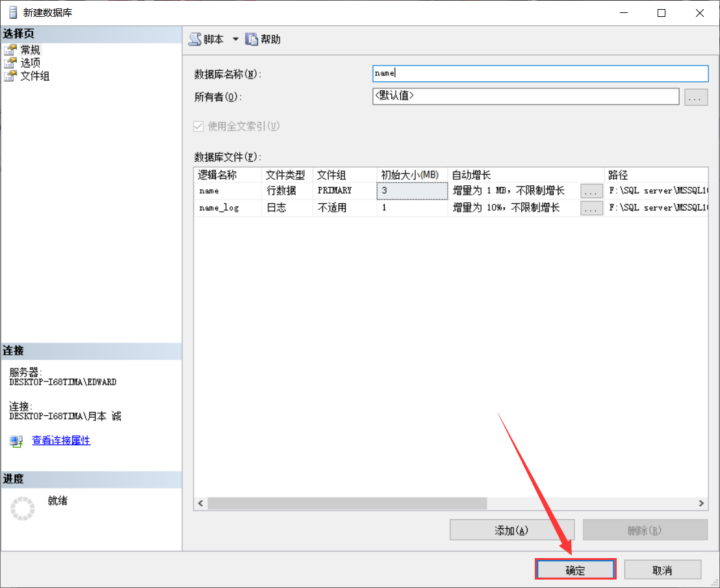Click the path cell of name row
The width and height of the screenshot is (720, 588).
tap(656, 191)
